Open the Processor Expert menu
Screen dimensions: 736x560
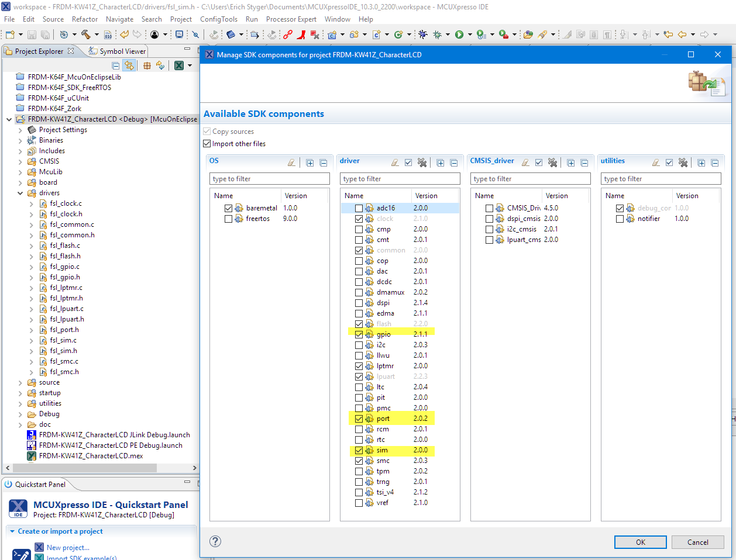tap(291, 19)
